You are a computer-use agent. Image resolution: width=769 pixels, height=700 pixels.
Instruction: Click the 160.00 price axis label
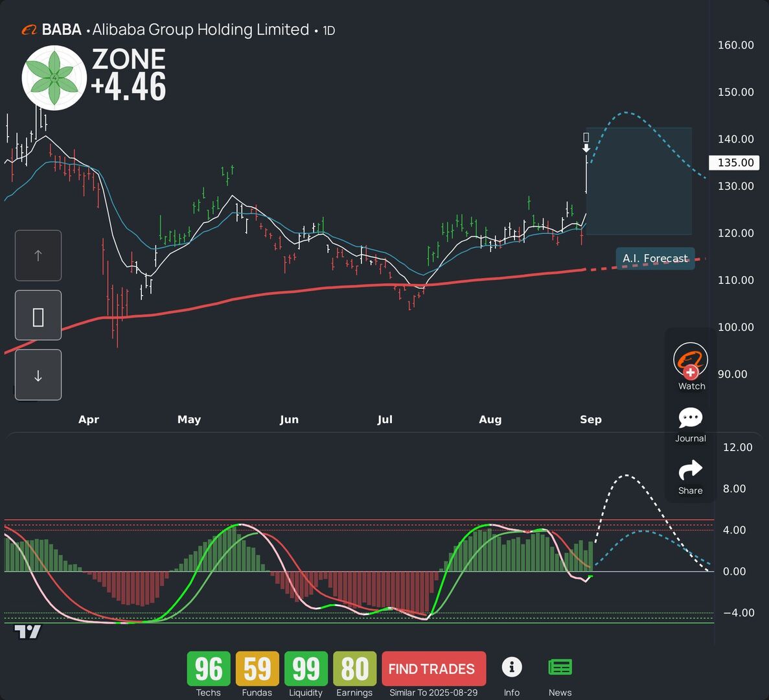tap(736, 45)
